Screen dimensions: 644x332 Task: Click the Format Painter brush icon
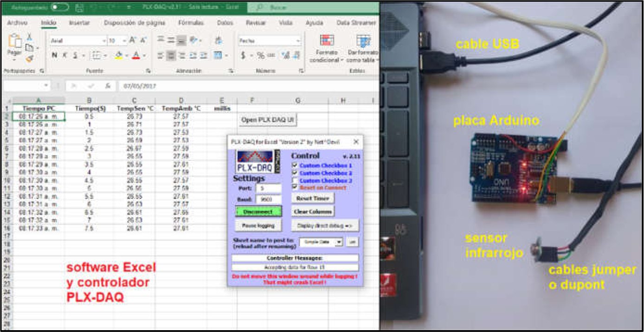click(x=29, y=59)
